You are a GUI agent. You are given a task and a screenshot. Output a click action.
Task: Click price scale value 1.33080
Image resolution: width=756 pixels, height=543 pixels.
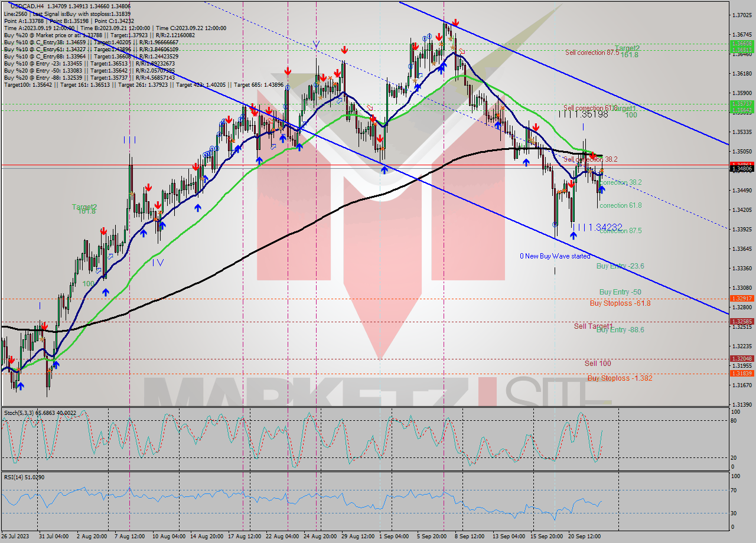(x=742, y=287)
